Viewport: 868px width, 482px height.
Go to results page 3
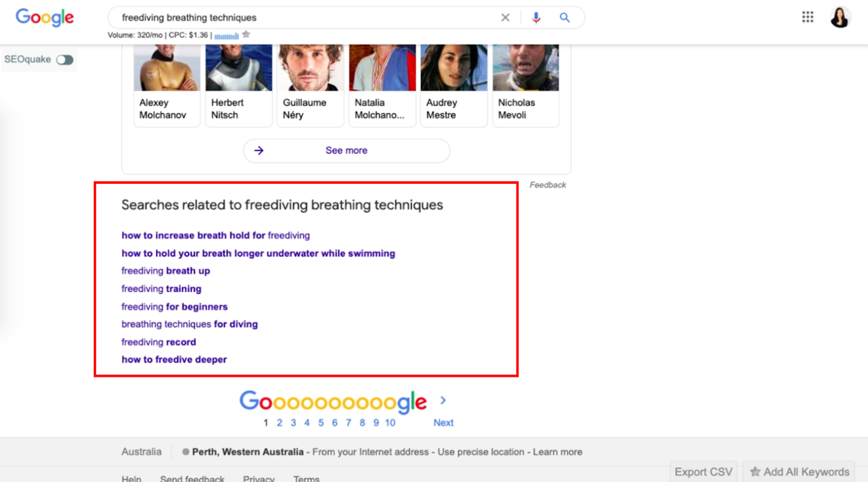(293, 423)
